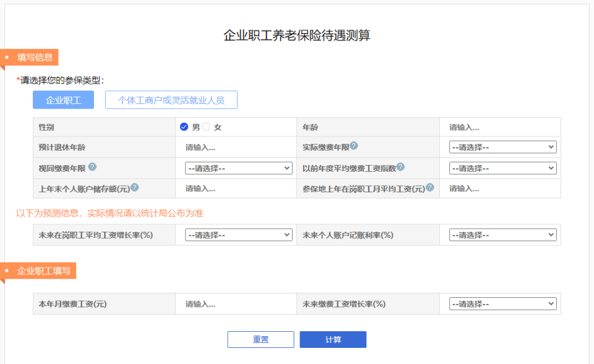Open the 以前年度平均缴费工资指数 dropdown
594x364 pixels.
tap(502, 167)
